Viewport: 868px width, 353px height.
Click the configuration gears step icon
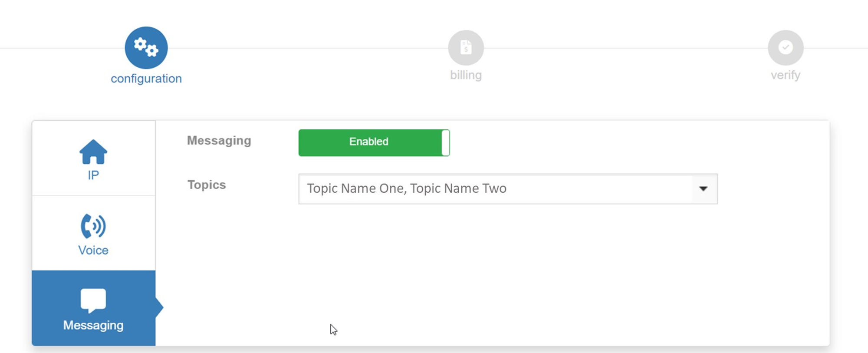pyautogui.click(x=146, y=48)
